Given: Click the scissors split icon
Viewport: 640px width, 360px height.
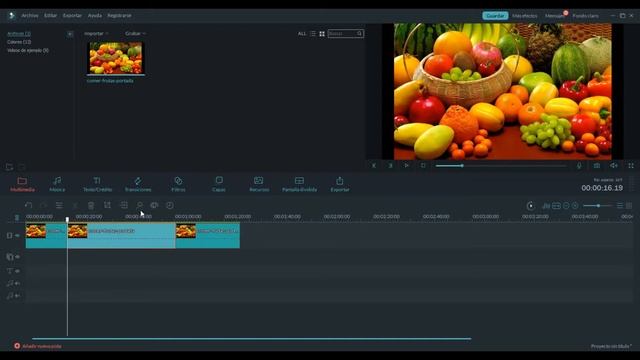Looking at the screenshot, I should 75,205.
